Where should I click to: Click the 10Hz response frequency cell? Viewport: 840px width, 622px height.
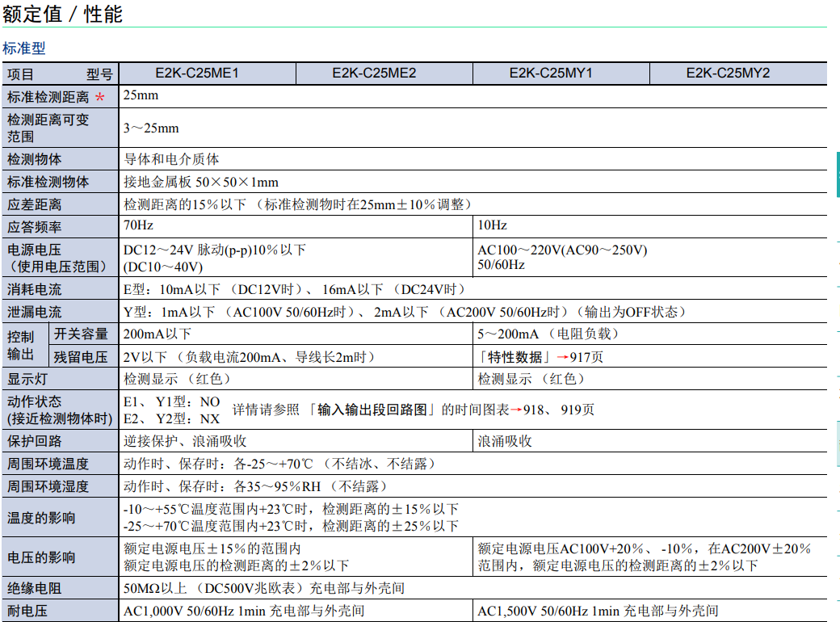[x=493, y=225]
